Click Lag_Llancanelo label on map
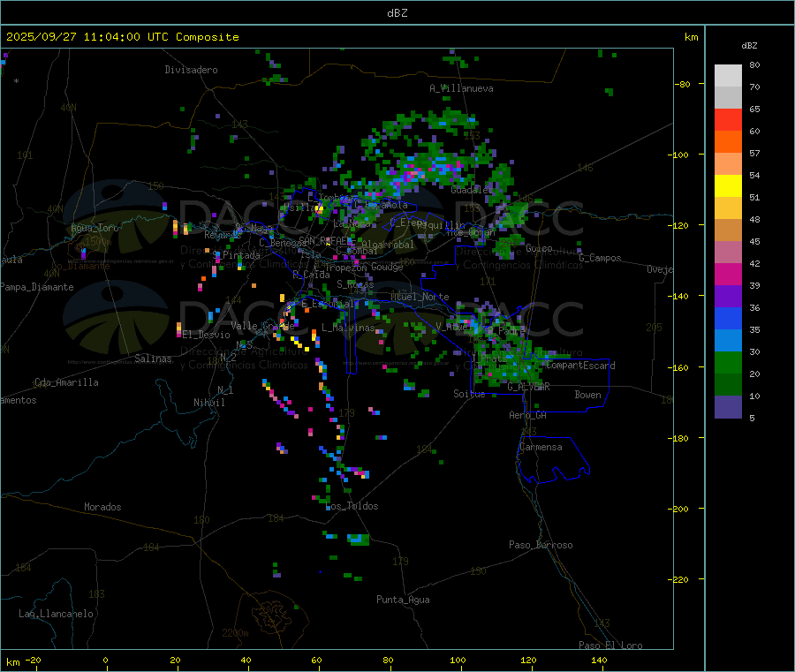The image size is (795, 672). pos(57,614)
